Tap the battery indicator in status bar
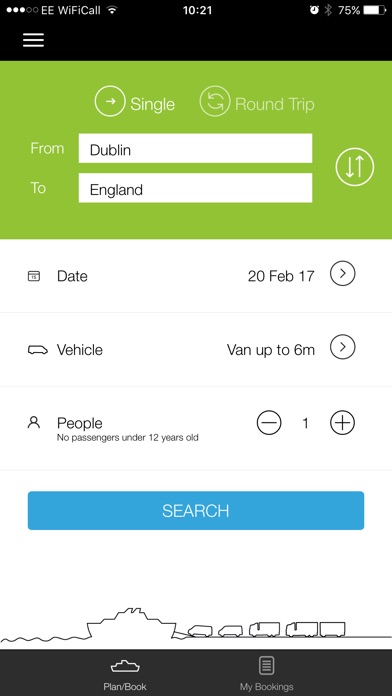 (x=376, y=10)
